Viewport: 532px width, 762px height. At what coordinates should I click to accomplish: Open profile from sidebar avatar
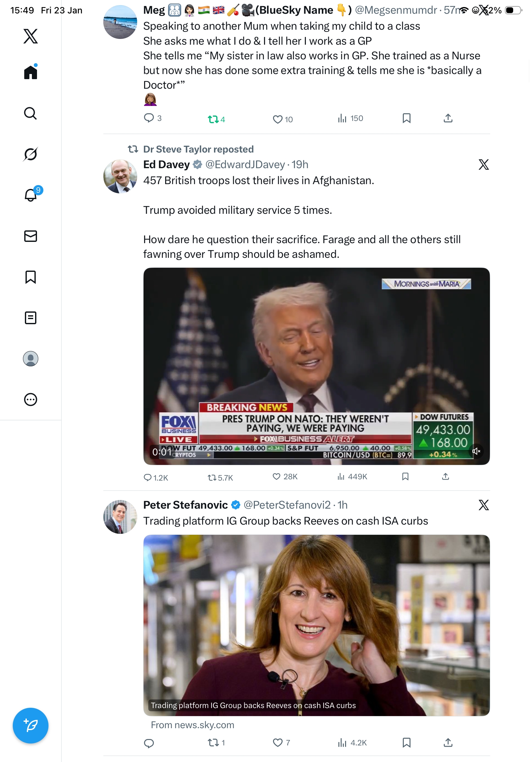click(31, 359)
